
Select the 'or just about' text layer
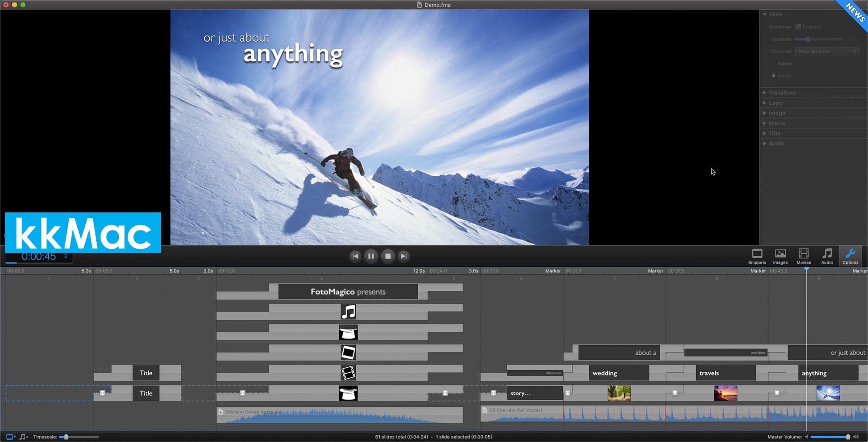click(827, 353)
